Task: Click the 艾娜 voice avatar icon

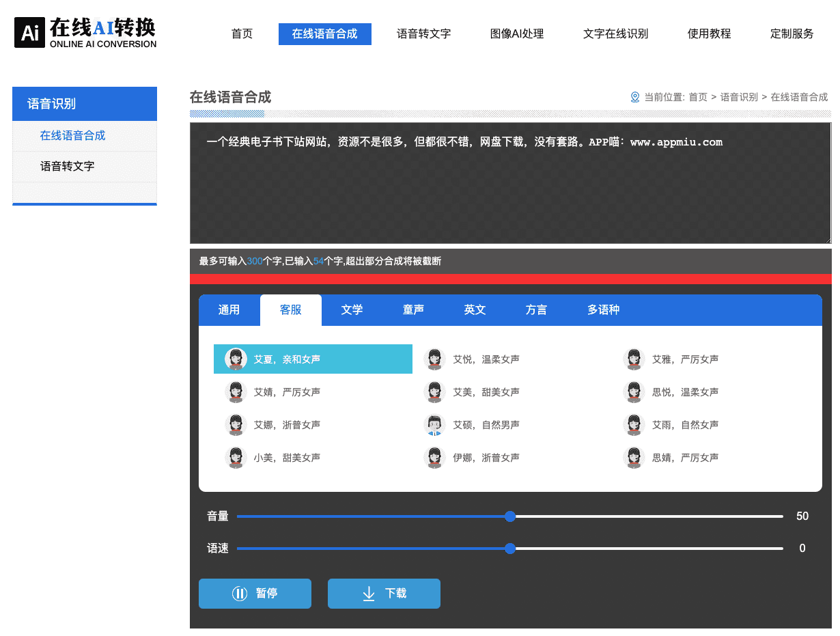Action: (x=236, y=425)
